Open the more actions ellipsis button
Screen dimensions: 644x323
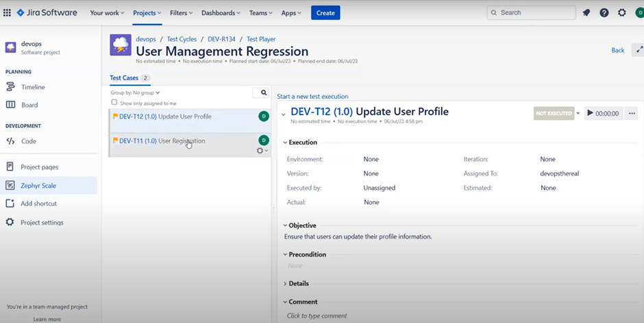click(632, 113)
